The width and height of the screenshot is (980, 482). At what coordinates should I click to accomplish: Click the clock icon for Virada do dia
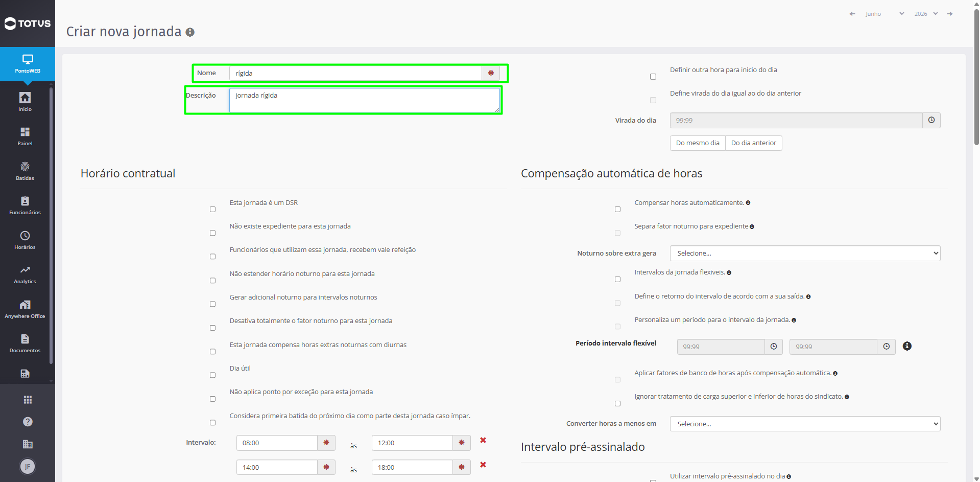click(x=931, y=120)
